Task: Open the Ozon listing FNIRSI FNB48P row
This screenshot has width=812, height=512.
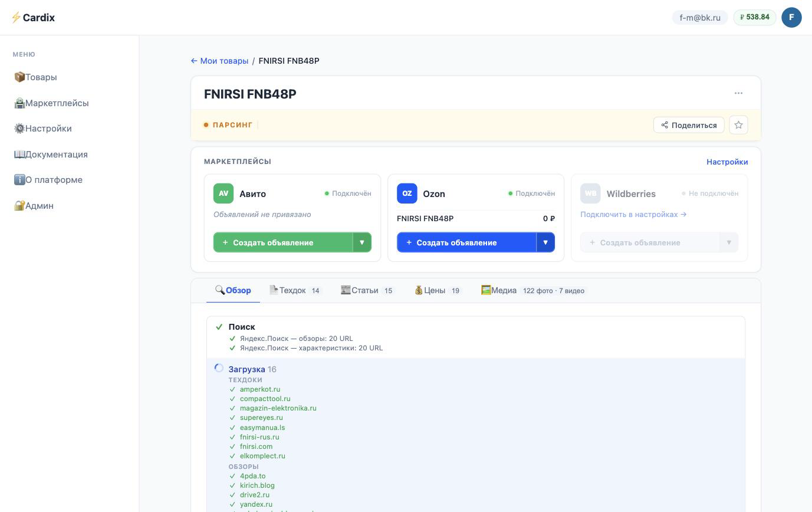Action: (476, 218)
